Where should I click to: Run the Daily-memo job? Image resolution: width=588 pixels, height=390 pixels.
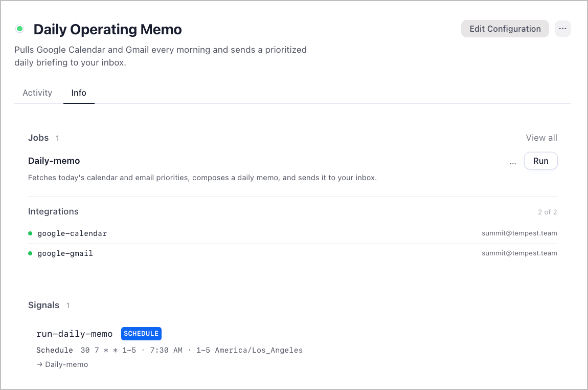pos(540,161)
